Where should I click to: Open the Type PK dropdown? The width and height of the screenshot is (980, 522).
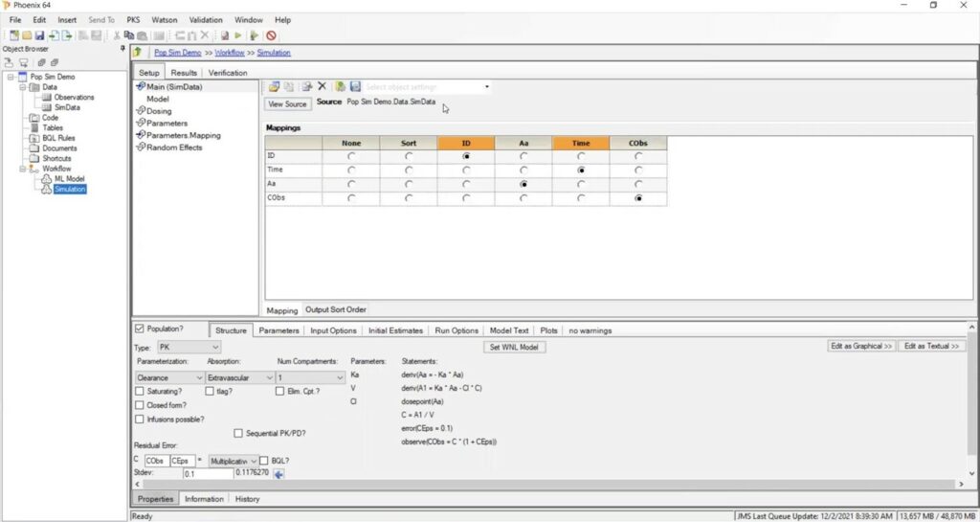point(189,347)
